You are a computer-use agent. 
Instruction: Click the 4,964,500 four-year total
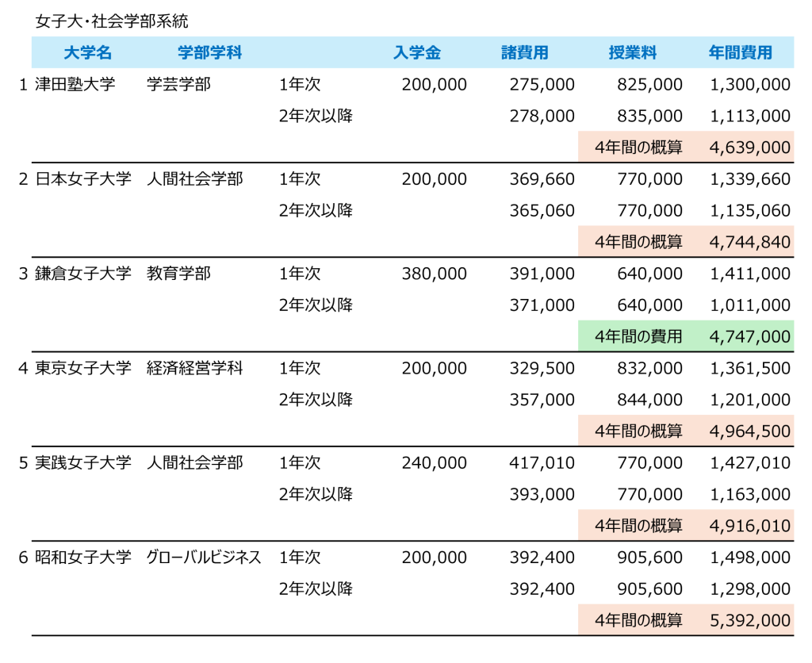coord(750,431)
